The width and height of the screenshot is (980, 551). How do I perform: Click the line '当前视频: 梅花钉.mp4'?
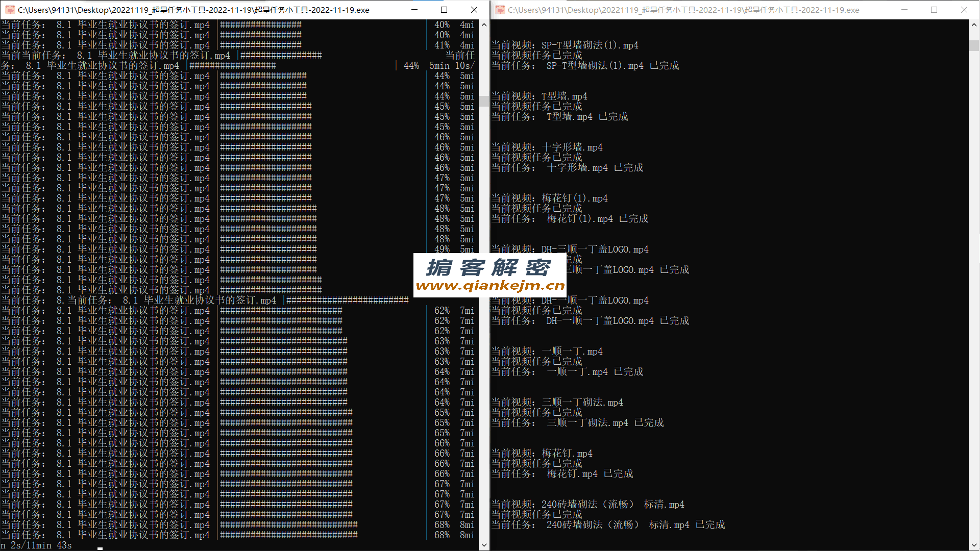point(542,454)
